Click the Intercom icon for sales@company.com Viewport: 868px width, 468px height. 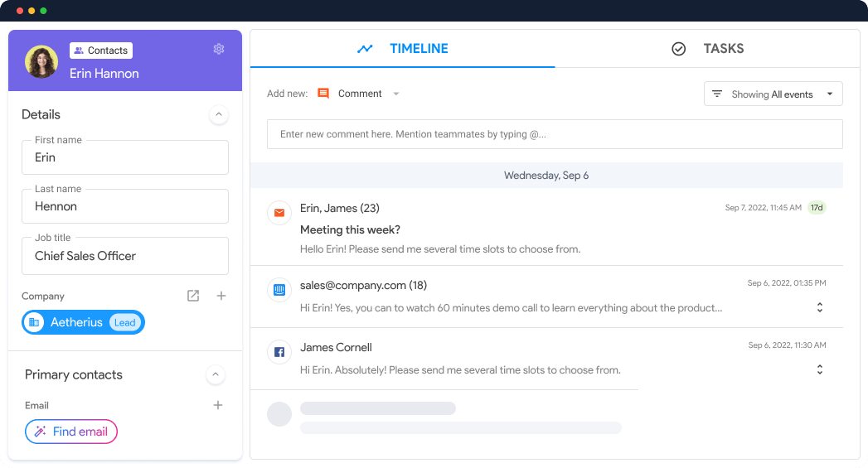click(x=279, y=290)
